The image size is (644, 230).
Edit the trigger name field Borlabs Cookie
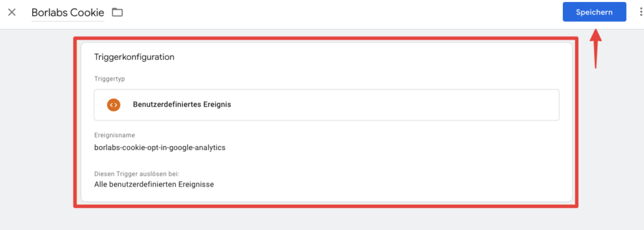tap(68, 13)
